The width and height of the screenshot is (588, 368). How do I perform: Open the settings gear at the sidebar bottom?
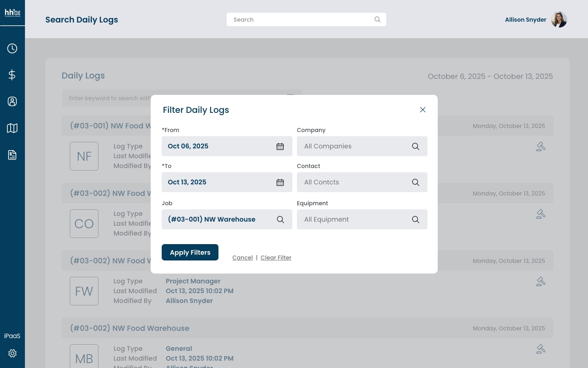click(x=12, y=353)
